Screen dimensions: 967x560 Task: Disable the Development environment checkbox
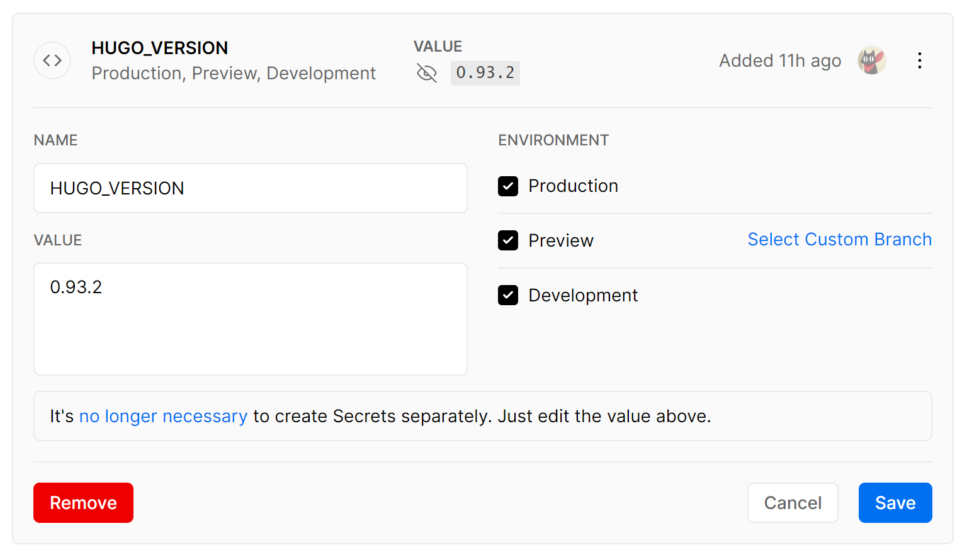(508, 295)
